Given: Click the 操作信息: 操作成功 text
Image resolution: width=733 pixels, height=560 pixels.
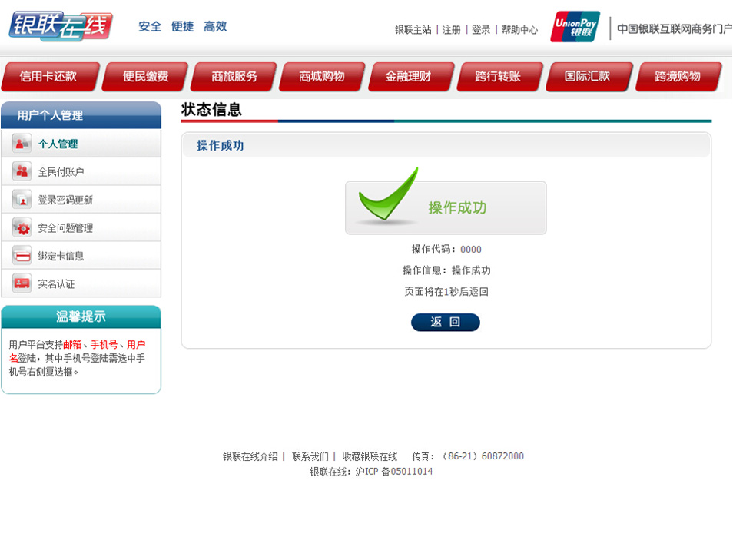Looking at the screenshot, I should (446, 270).
